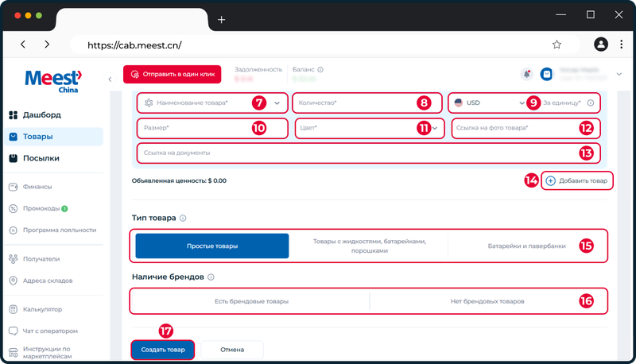The width and height of the screenshot is (636, 364).
Task: Open the Дашборд grid icon
Action: (14, 115)
